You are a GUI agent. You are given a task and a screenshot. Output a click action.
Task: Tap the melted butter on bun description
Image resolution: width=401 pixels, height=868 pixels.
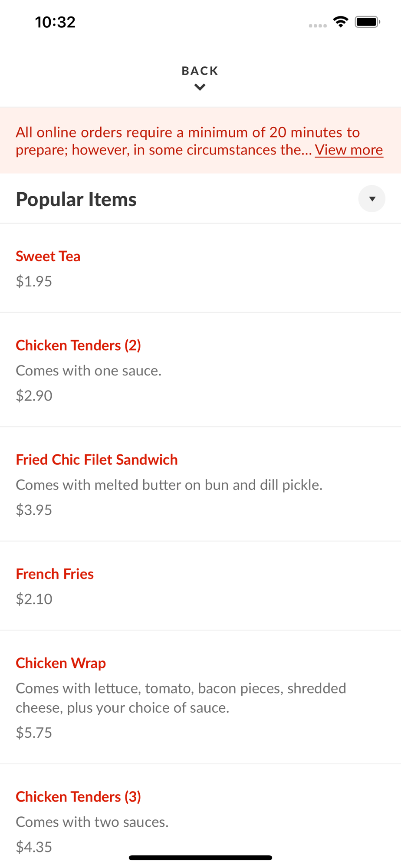coord(169,485)
